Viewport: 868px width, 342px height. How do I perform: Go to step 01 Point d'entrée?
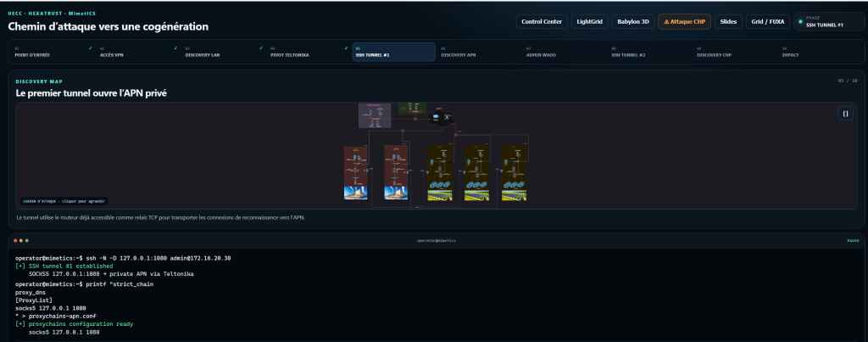(x=52, y=52)
